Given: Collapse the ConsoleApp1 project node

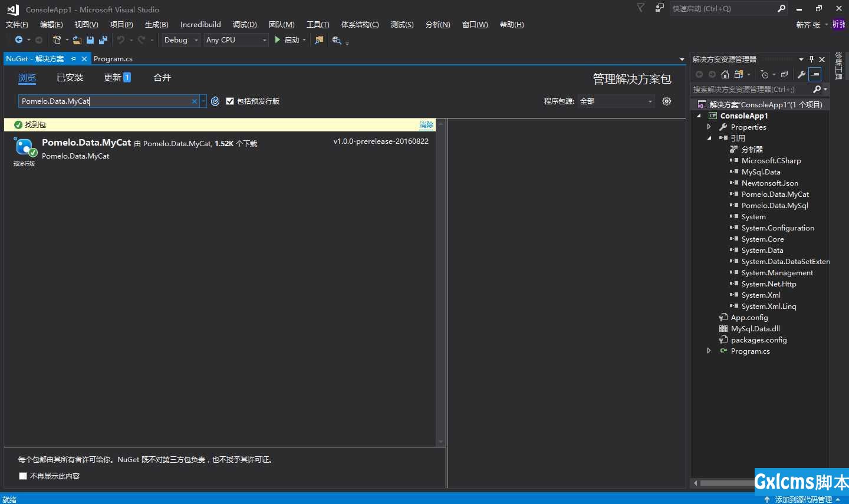Looking at the screenshot, I should point(699,116).
